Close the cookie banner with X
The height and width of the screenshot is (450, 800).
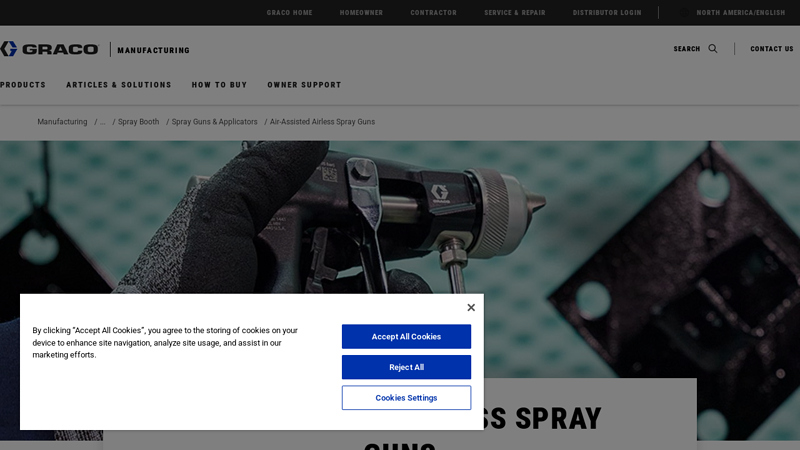point(471,307)
